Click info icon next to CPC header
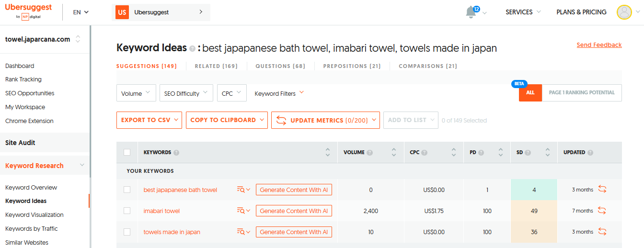The image size is (644, 248). coord(425,153)
